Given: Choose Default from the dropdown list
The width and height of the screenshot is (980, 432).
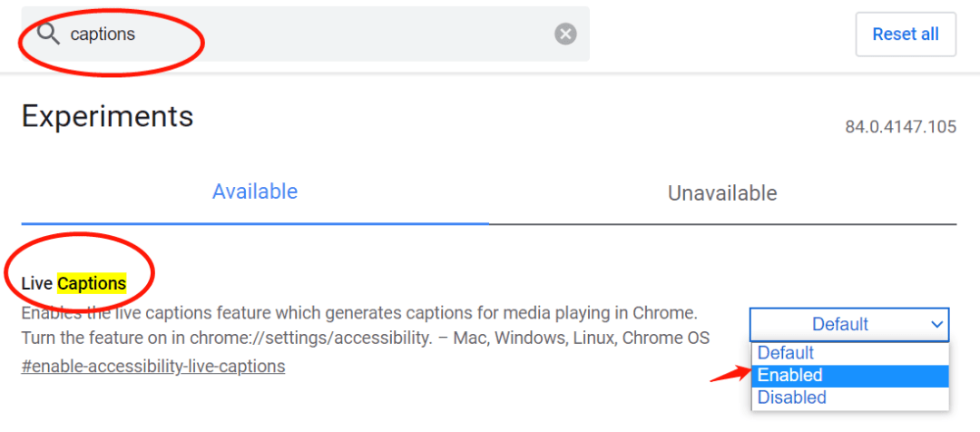Looking at the screenshot, I should [x=786, y=353].
